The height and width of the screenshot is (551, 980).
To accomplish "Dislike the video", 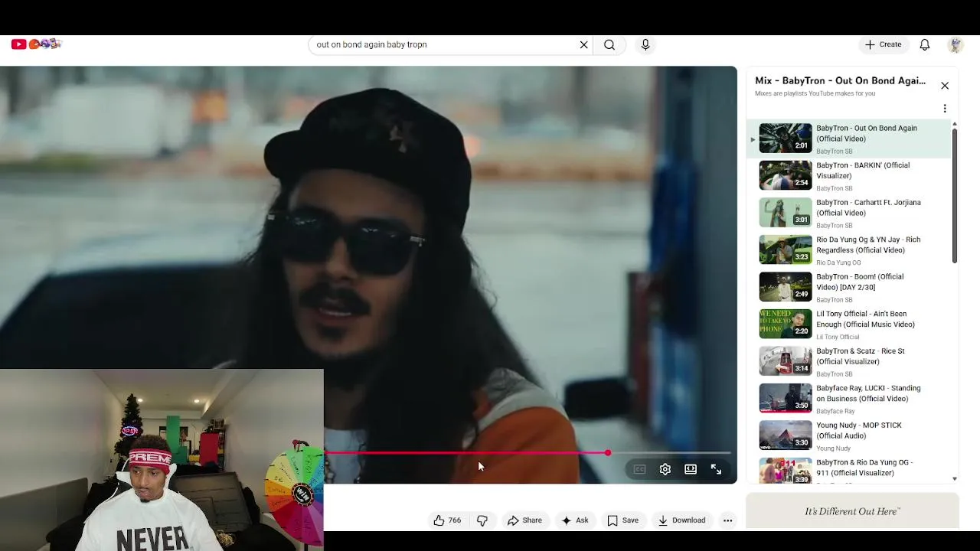I will 482,520.
